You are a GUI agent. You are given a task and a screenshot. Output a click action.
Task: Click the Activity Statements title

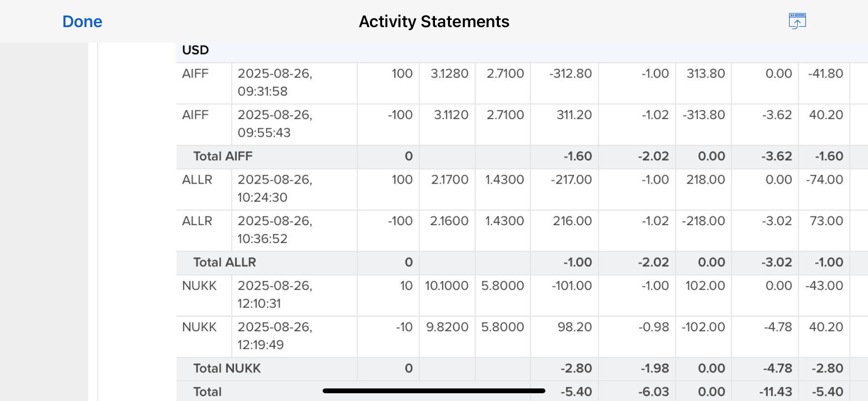coord(434,22)
